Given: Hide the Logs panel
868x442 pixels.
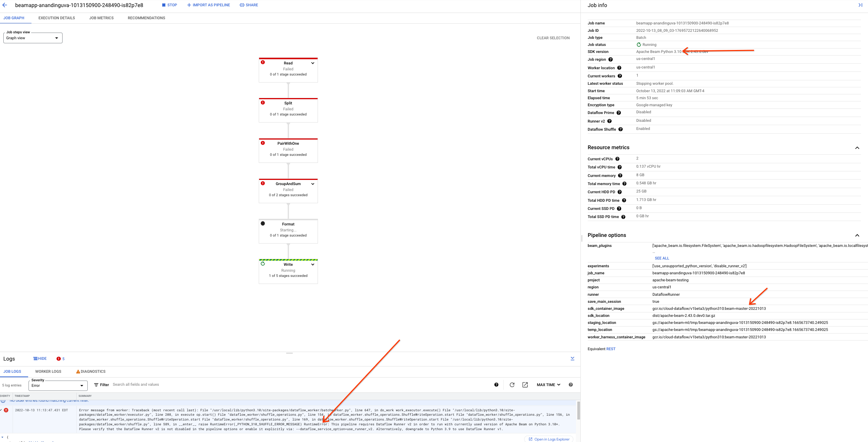Looking at the screenshot, I should click(40, 359).
